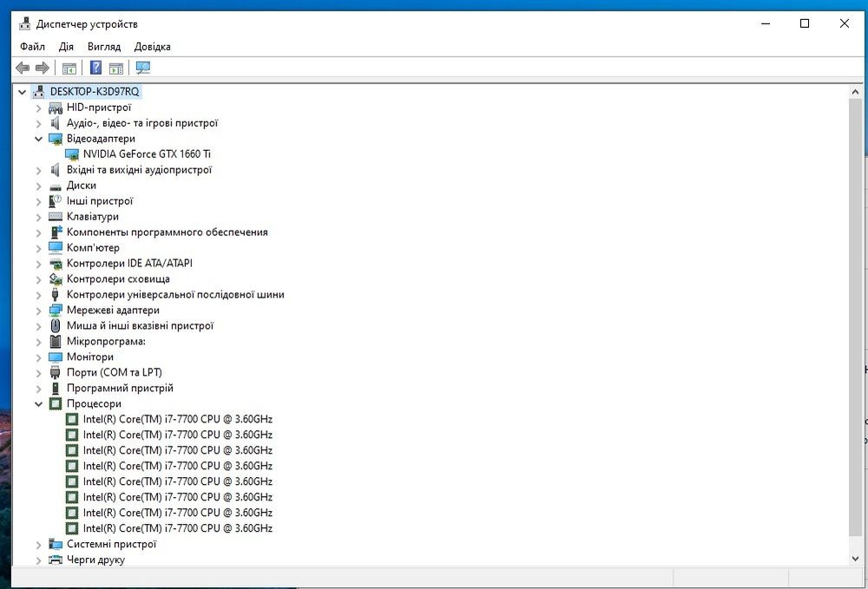This screenshot has width=868, height=589.
Task: Click the Мікропрограма firmware chip icon
Action: (x=56, y=341)
